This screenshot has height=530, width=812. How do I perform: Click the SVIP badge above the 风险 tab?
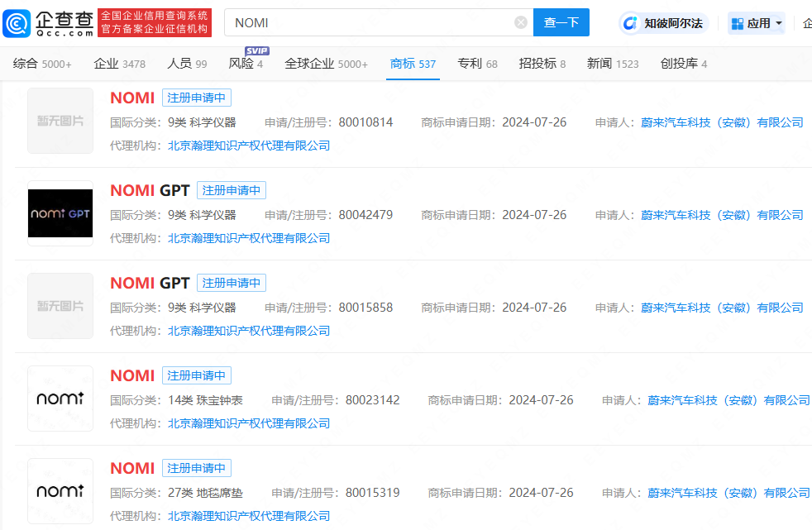pos(256,51)
